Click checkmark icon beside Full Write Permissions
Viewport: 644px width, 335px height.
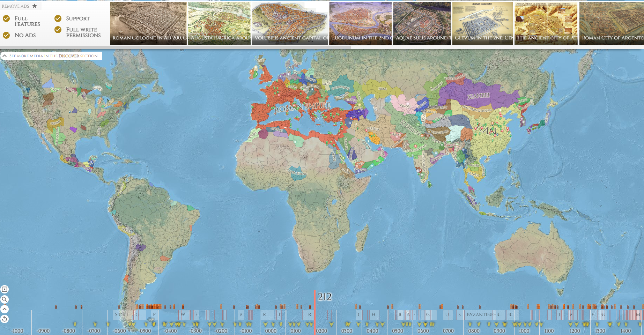[x=58, y=30]
